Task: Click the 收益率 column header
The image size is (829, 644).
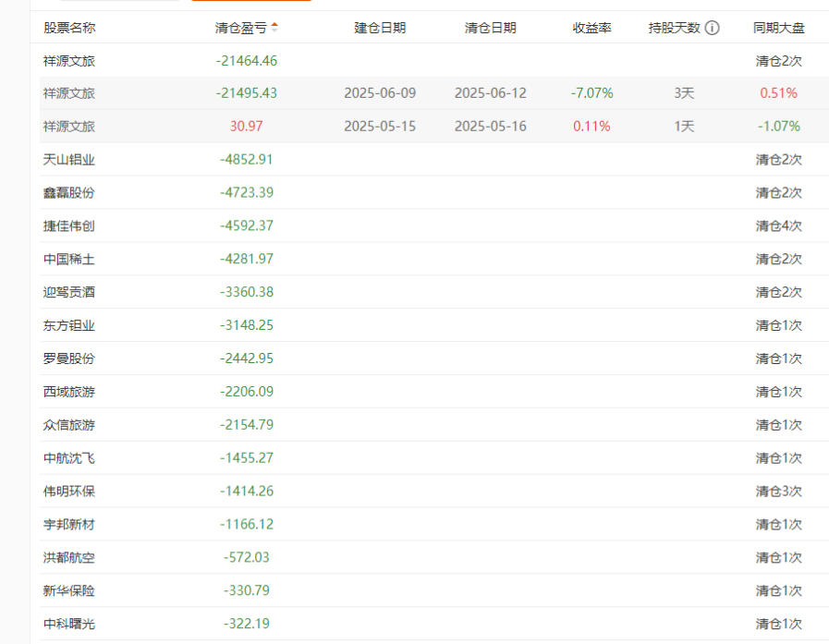Action: (591, 28)
